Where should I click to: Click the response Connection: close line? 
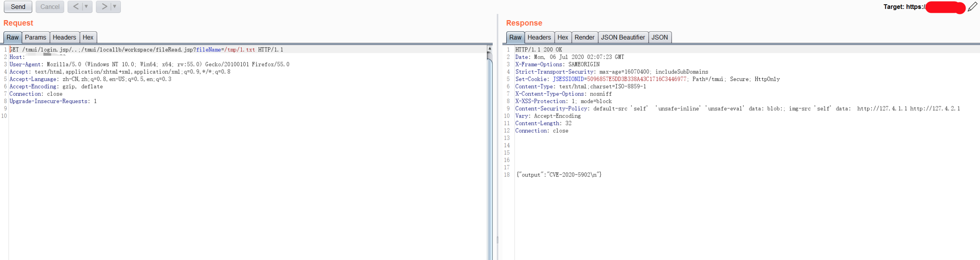(x=542, y=130)
